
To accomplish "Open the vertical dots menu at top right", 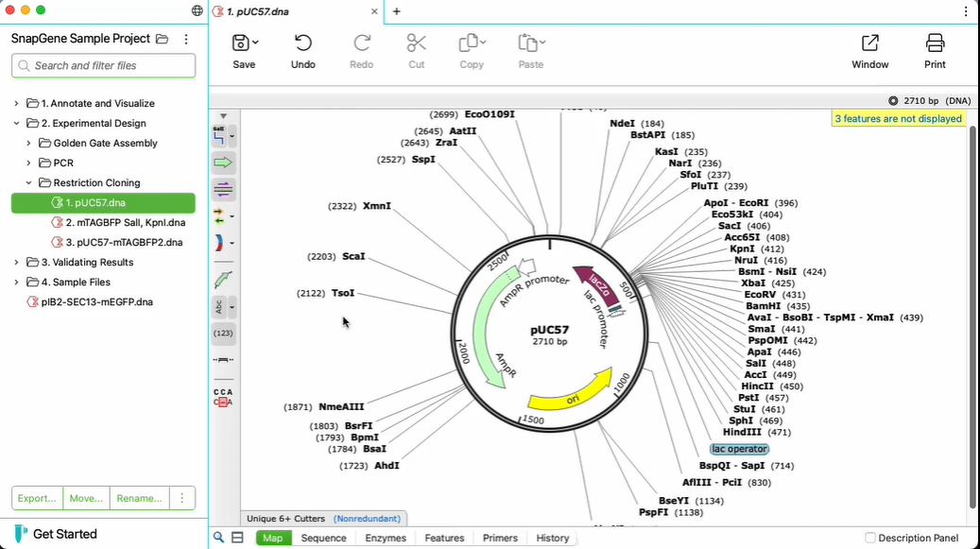I will tap(966, 11).
